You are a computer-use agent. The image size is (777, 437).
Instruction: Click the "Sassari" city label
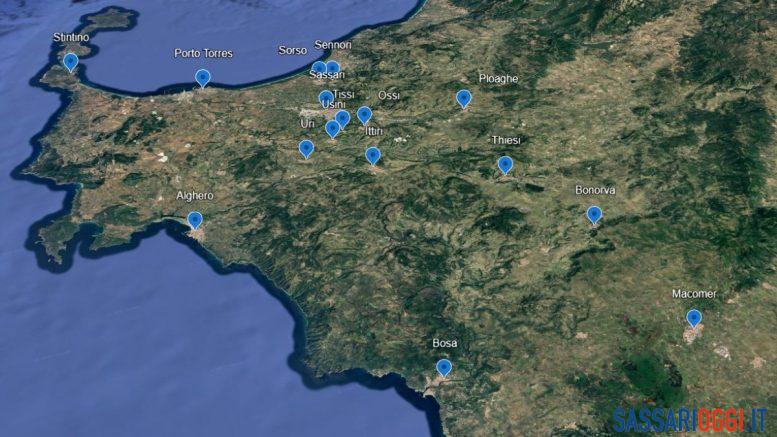coord(327,75)
